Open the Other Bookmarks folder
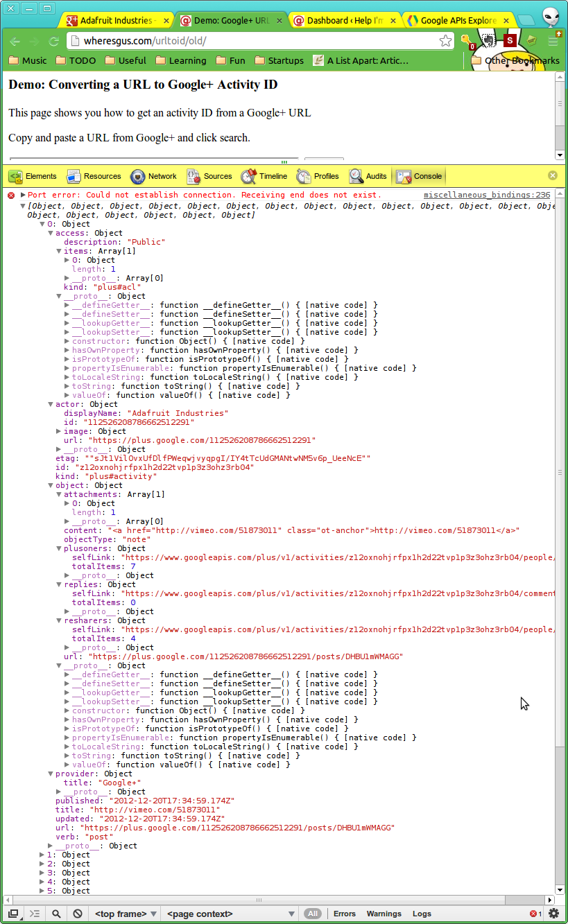This screenshot has width=568, height=924. click(515, 60)
